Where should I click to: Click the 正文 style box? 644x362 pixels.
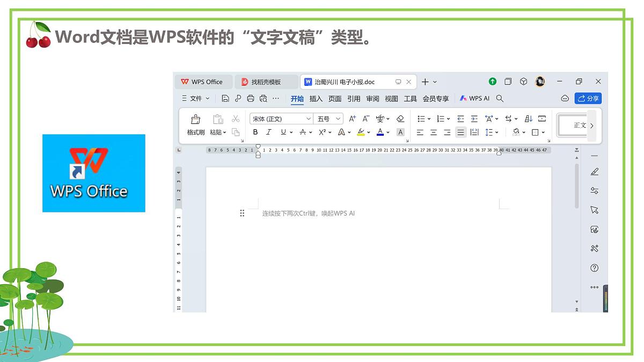tap(573, 125)
